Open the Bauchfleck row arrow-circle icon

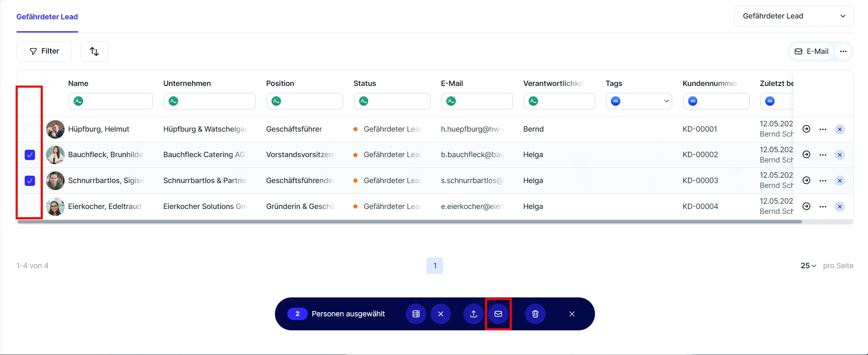tap(807, 155)
